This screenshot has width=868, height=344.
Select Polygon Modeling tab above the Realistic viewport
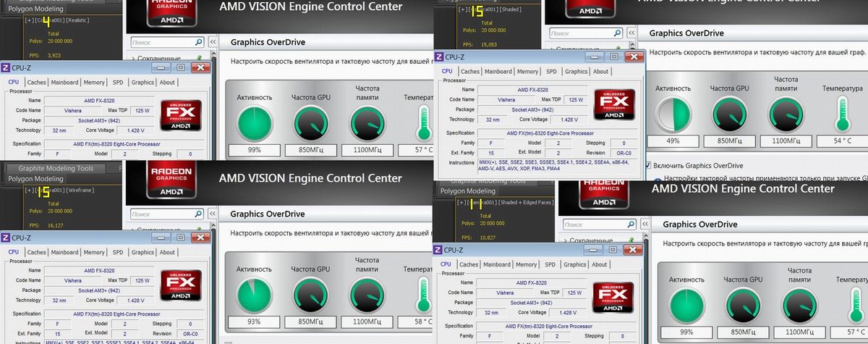click(x=35, y=9)
